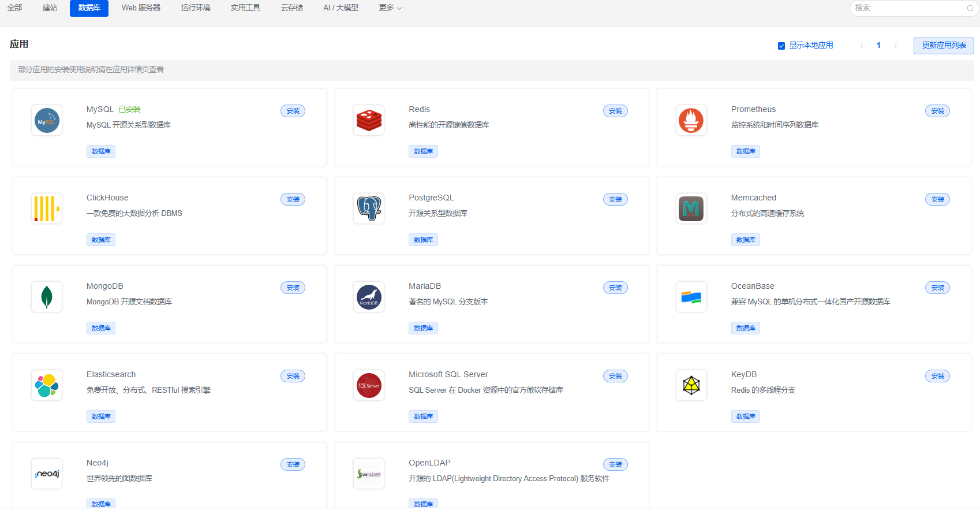Click the Neo4j logo icon
This screenshot has height=510, width=980.
[x=47, y=474]
